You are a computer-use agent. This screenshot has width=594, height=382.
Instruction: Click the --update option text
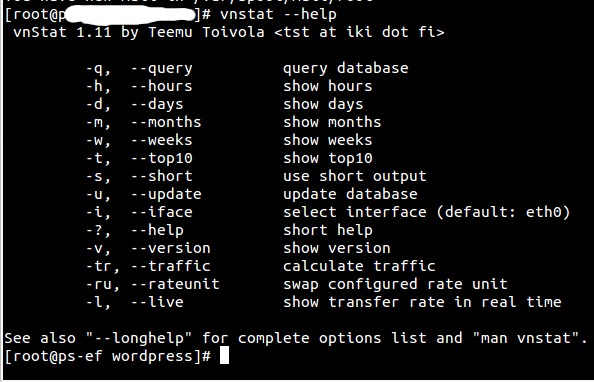pyautogui.click(x=166, y=194)
